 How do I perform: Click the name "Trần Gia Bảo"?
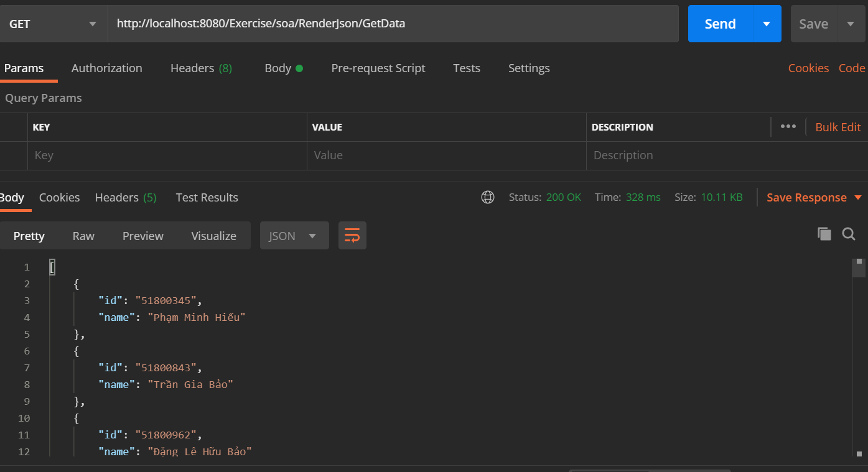pyautogui.click(x=190, y=384)
